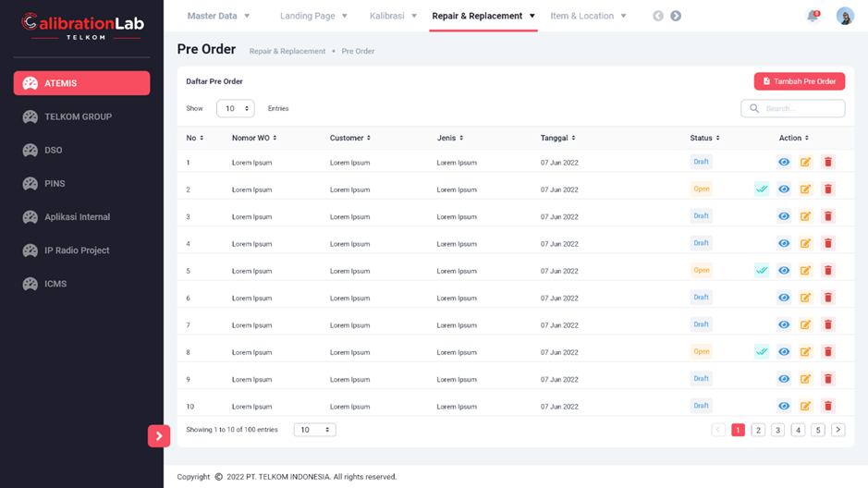The image size is (868, 488).
Task: View row 4 details with eye icon
Action: click(x=784, y=244)
